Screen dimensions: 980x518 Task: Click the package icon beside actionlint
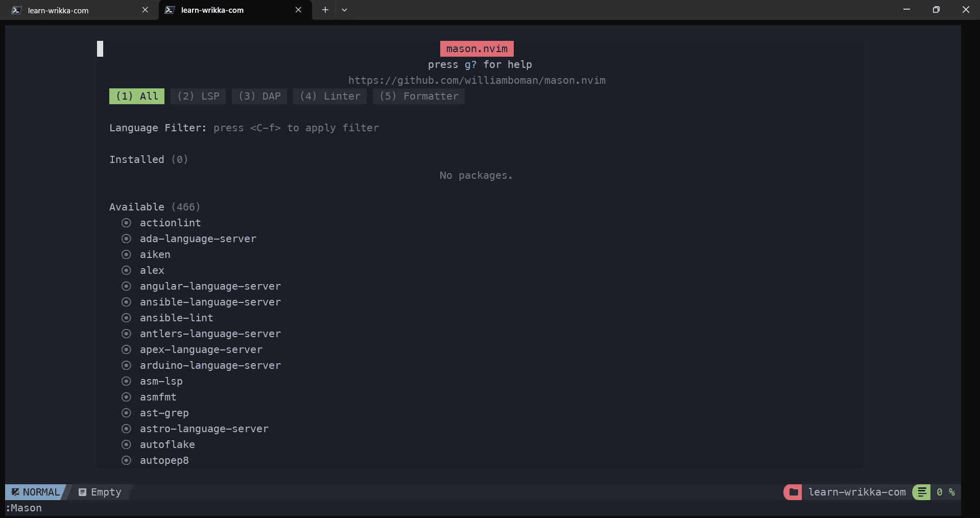(126, 223)
